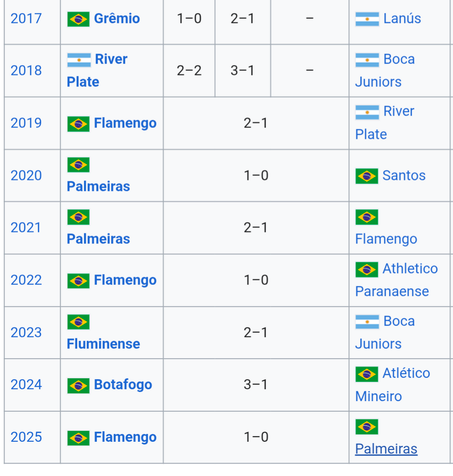Click the Brazil flag above Fluminense
This screenshot has height=476, width=453.
tap(78, 322)
